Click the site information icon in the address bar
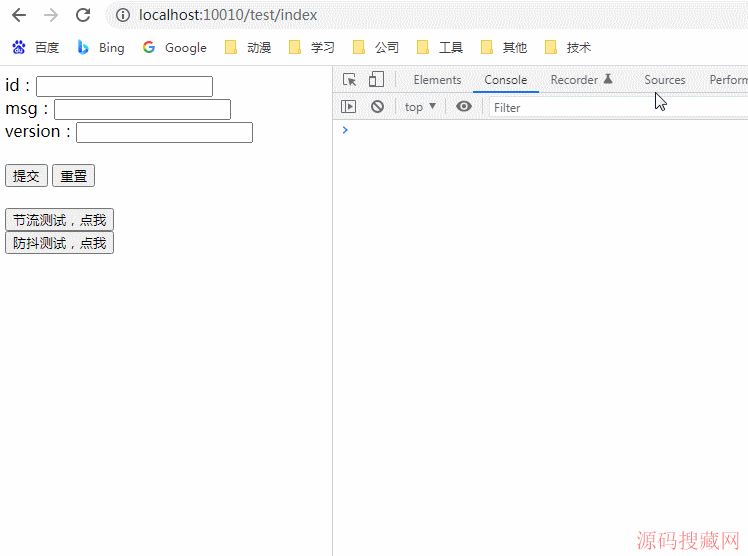 [123, 15]
